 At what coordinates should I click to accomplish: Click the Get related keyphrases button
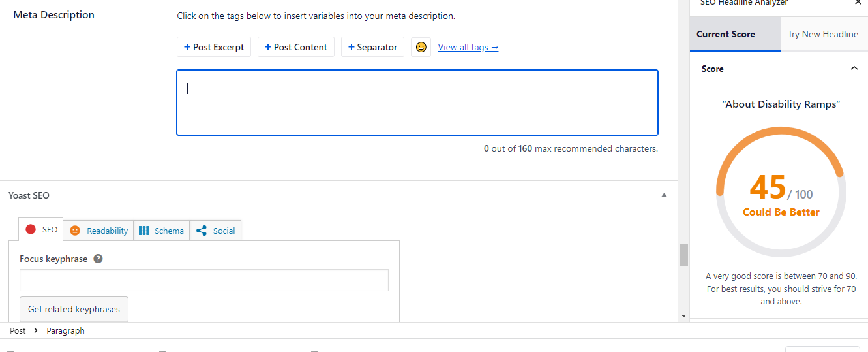tap(74, 309)
